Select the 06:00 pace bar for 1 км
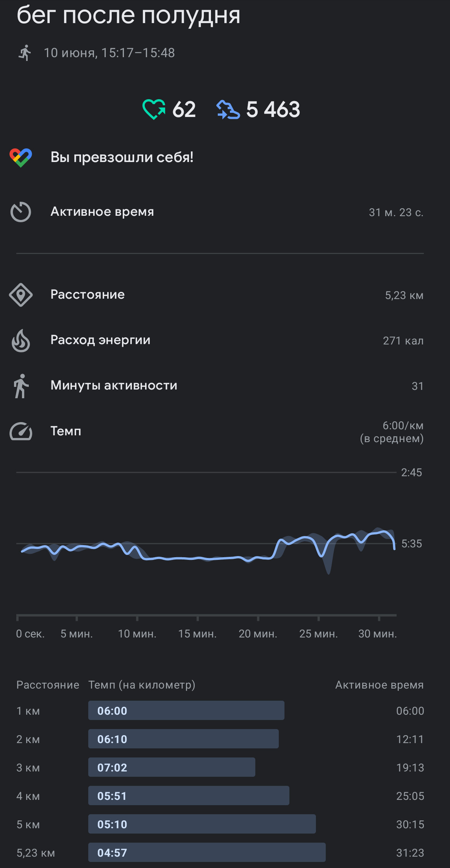 pyautogui.click(x=186, y=710)
